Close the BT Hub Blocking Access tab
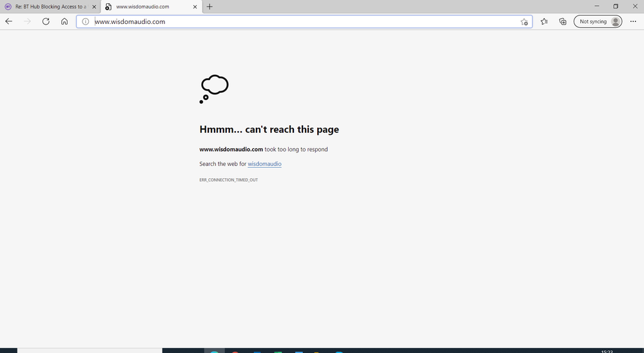 pyautogui.click(x=94, y=7)
